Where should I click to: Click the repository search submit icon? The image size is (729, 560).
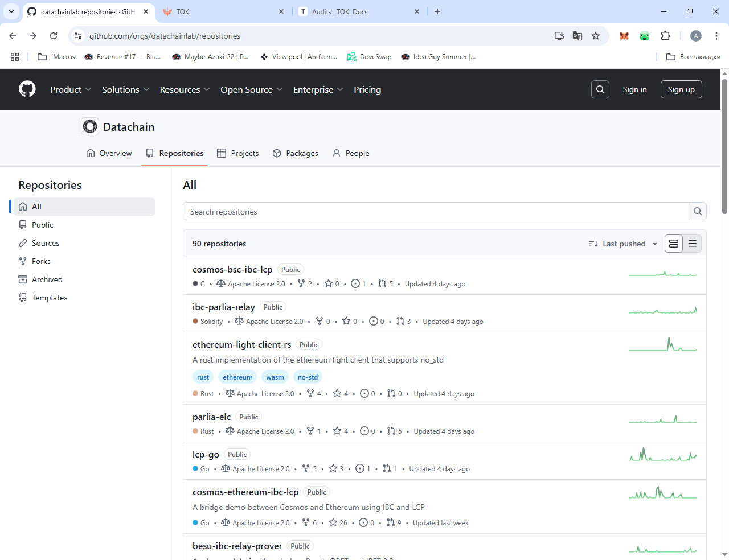698,212
